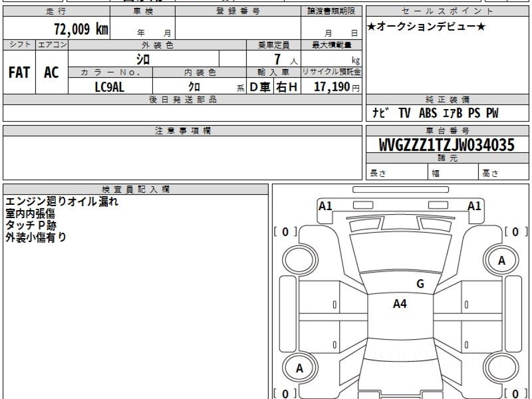Viewport: 532px width, 399px height.
Task: Select the note エンジン廻りオイル漏れ
Action: [x=62, y=202]
